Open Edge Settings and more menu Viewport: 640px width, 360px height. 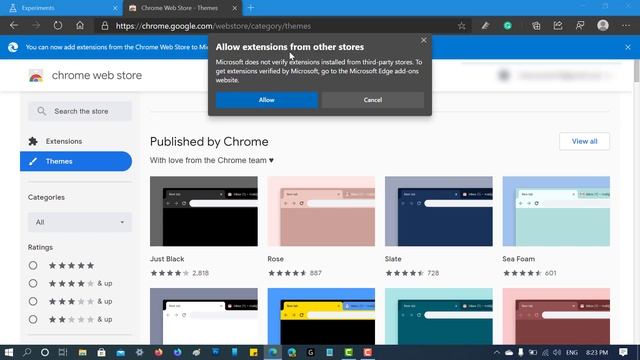[626, 26]
